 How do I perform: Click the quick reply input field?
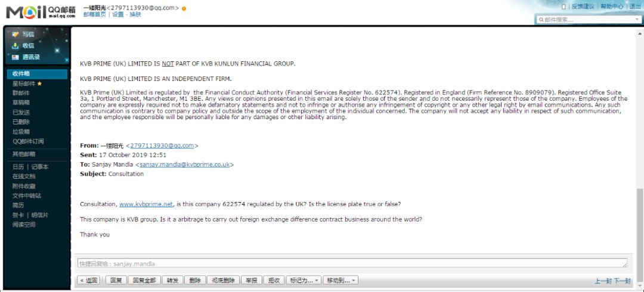click(352, 263)
